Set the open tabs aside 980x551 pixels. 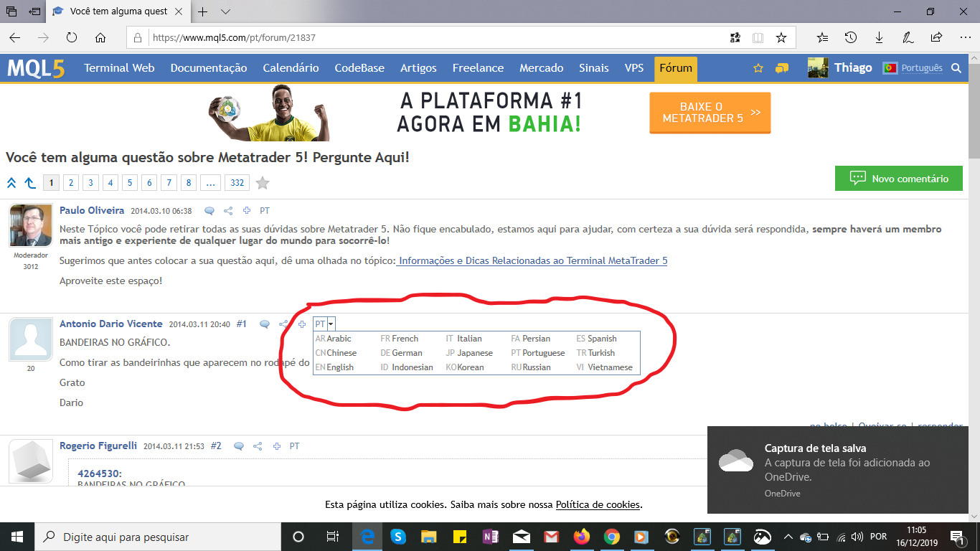(x=34, y=12)
